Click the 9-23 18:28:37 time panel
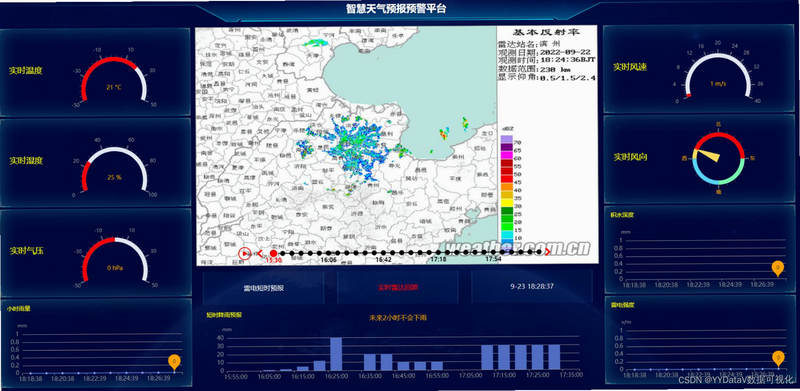Screen dimensions: 800x391 point(532,287)
